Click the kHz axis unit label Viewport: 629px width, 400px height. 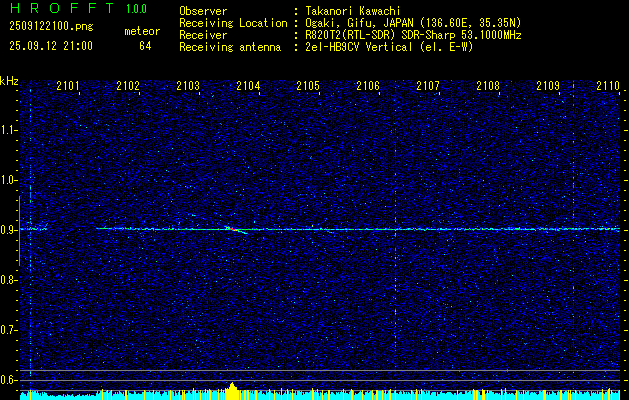9,81
